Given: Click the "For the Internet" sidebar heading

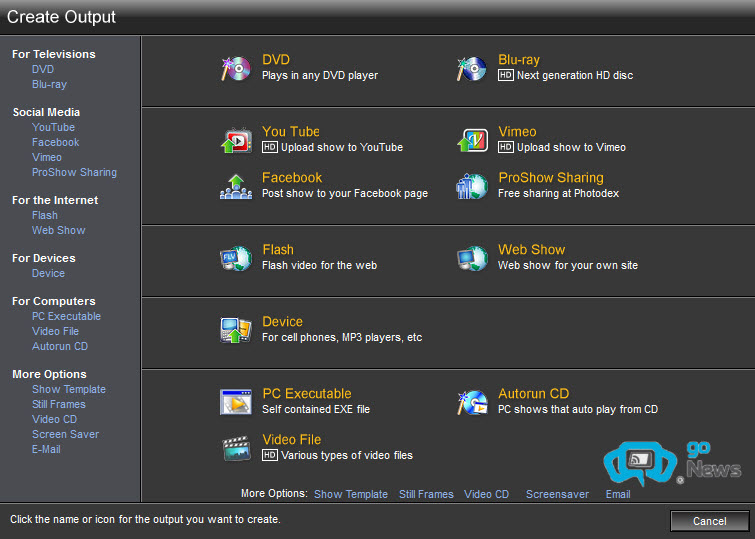Looking at the screenshot, I should click(55, 200).
